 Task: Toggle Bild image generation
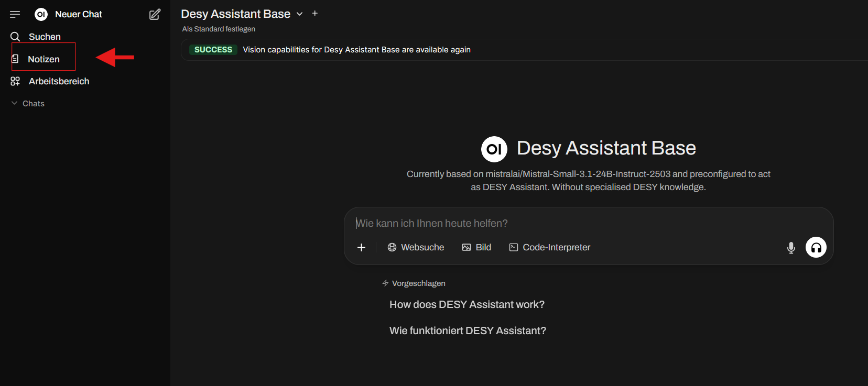[x=476, y=247]
